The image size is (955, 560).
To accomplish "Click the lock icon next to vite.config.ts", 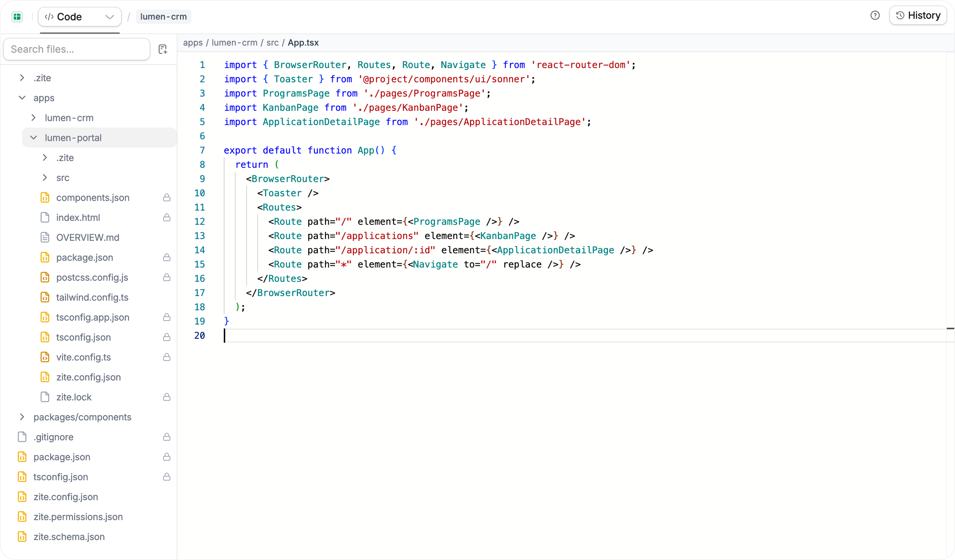I will [x=167, y=357].
